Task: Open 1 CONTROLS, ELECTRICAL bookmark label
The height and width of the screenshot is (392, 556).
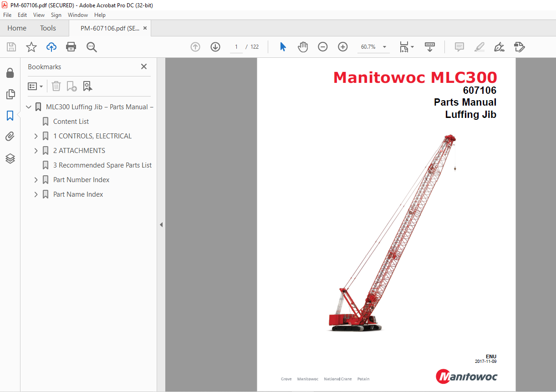Action: coord(92,136)
